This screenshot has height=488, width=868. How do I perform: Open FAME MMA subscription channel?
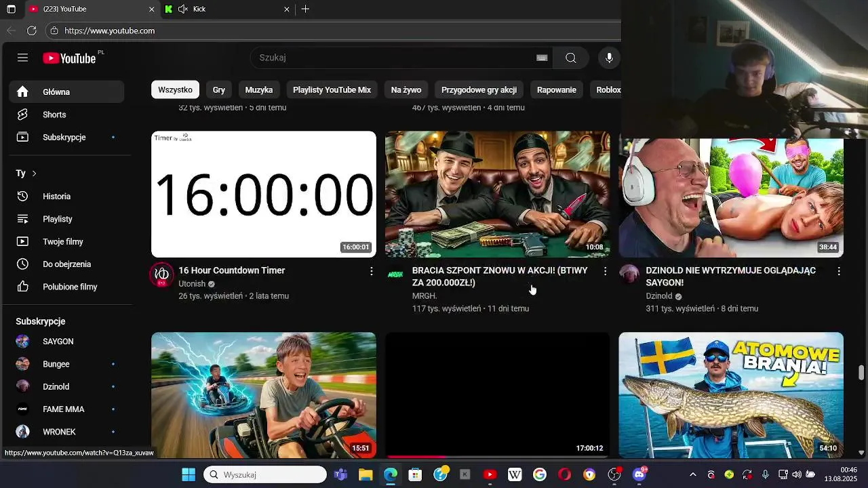(66, 409)
